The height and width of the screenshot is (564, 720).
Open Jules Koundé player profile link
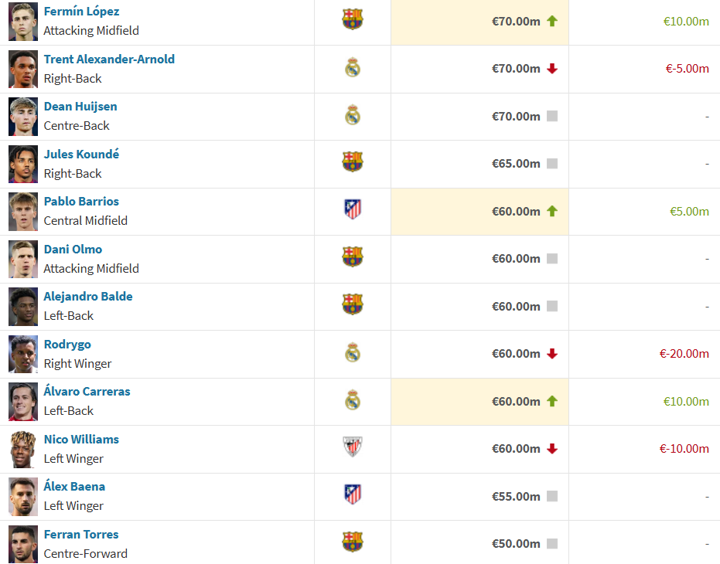pos(81,154)
